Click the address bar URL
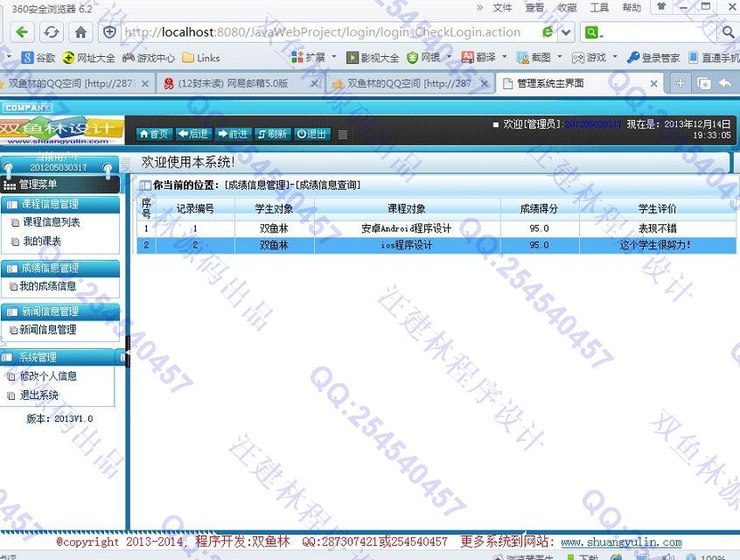Image resolution: width=740 pixels, height=560 pixels. coord(322,32)
